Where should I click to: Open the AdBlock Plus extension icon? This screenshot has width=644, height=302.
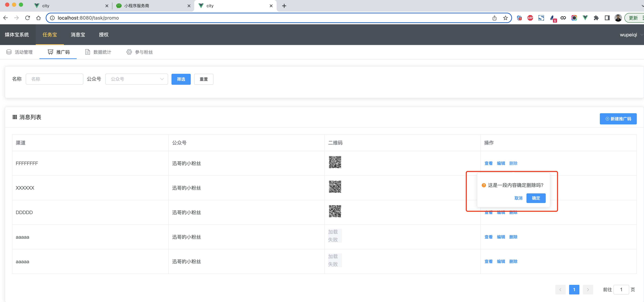click(x=530, y=18)
